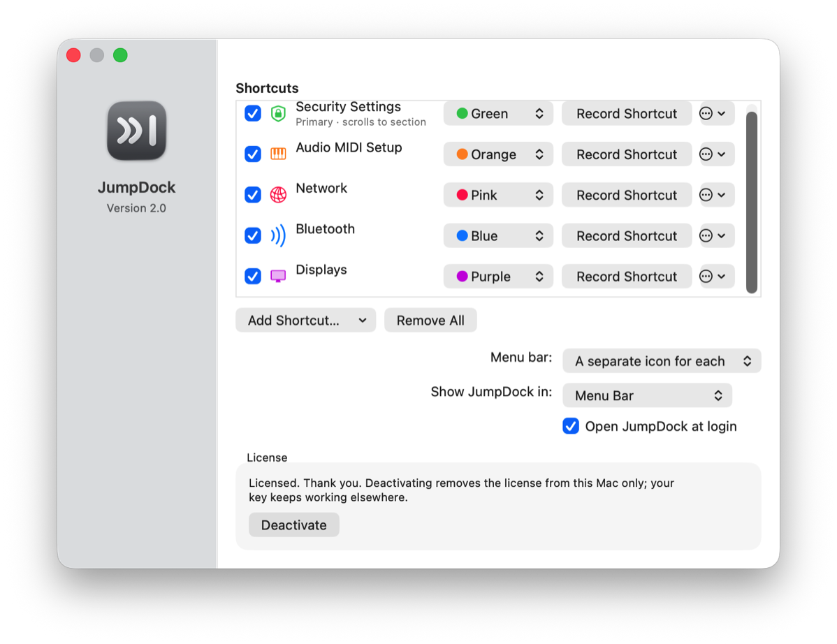Select the Security Settings row label

click(x=348, y=107)
